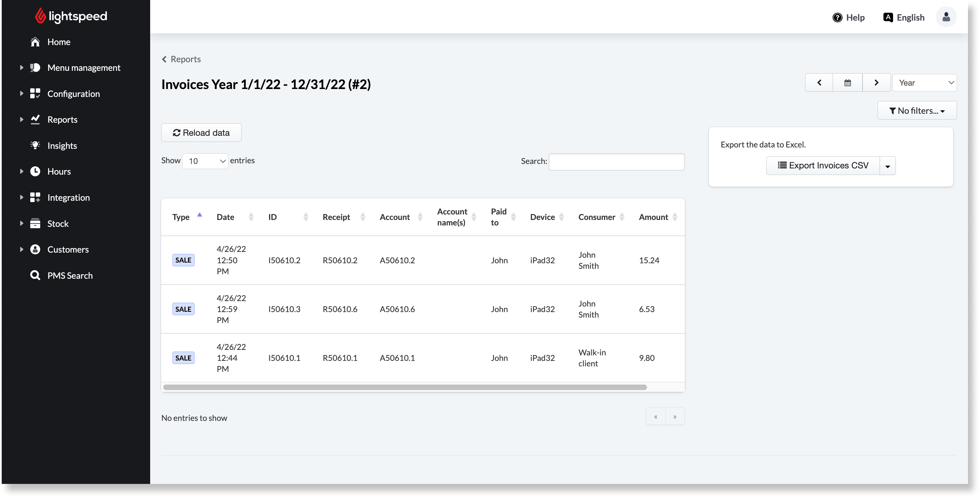Open the No filters dropdown
The width and height of the screenshot is (980, 498).
[917, 111]
